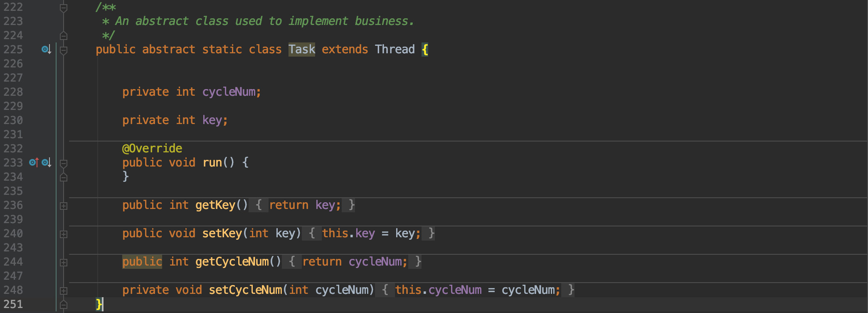Click the @Override annotation
The height and width of the screenshot is (313, 868).
[152, 149]
